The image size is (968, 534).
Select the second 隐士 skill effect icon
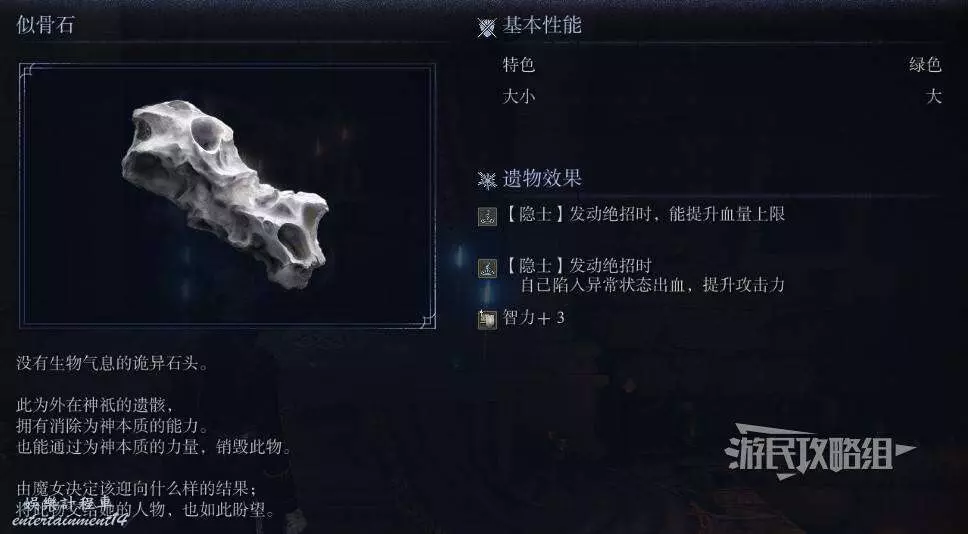pos(487,268)
